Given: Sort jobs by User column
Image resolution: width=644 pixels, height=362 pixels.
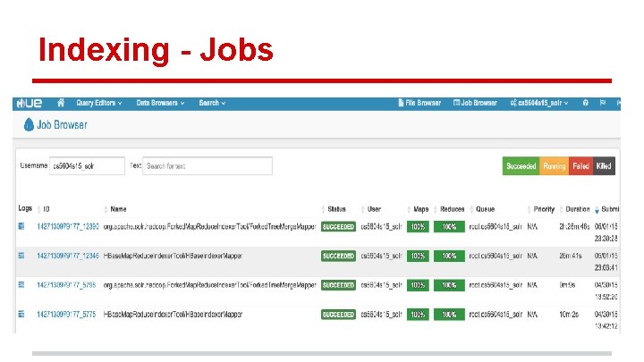Looking at the screenshot, I should [374, 209].
